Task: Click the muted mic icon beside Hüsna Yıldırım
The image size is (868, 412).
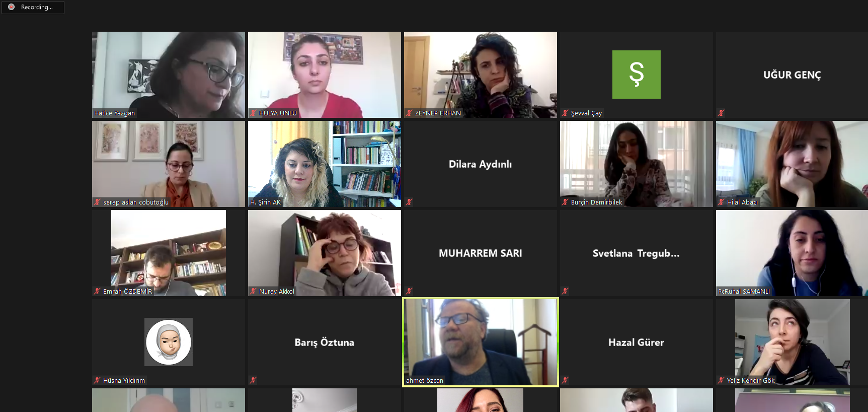Action: tap(98, 380)
